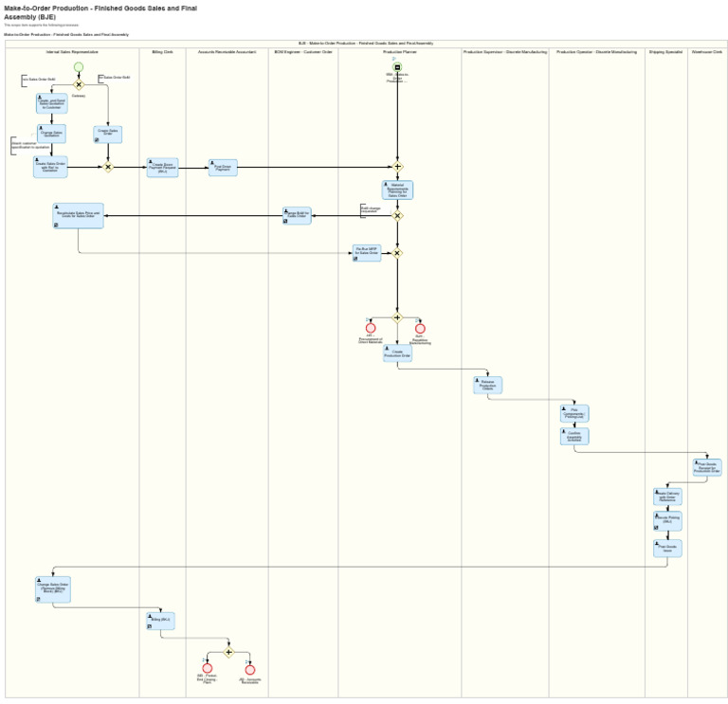Click the for Sales Order BoM annotation
Image resolution: width=728 pixels, height=704 pixels.
click(114, 78)
